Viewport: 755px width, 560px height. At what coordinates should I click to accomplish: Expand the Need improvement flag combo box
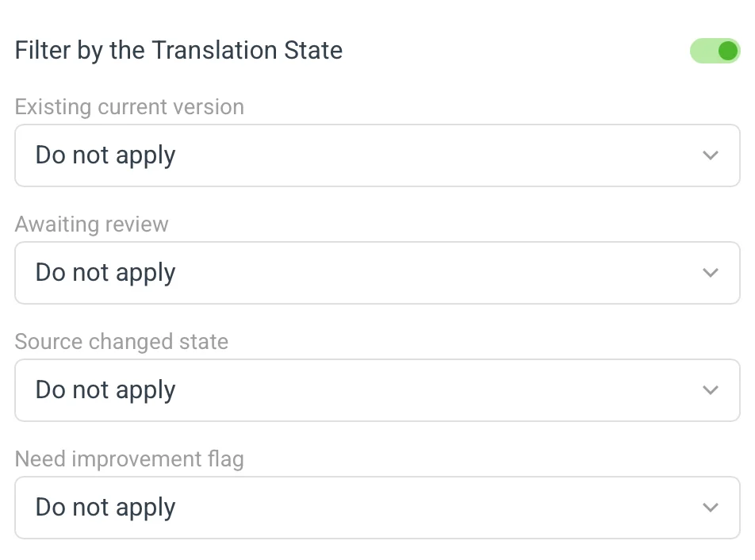[x=377, y=508]
